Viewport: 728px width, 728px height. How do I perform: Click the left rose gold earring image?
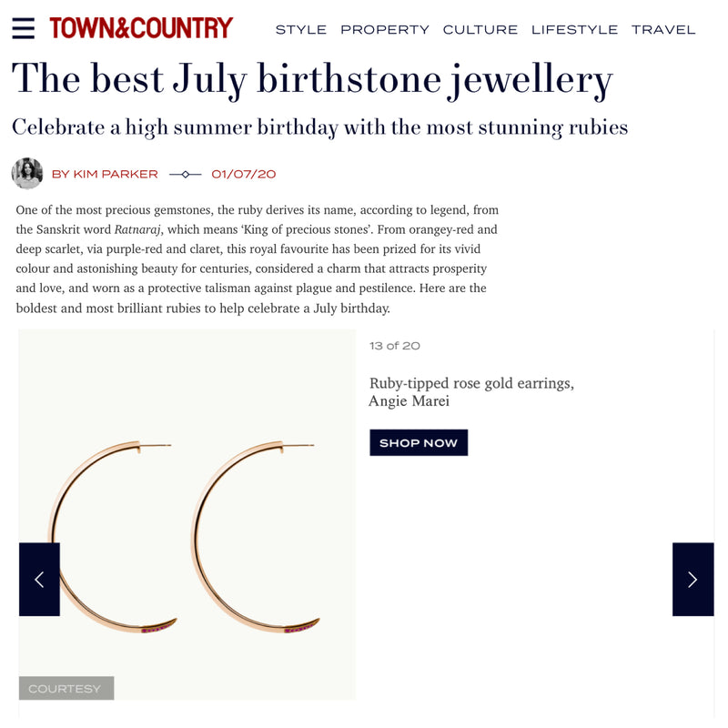click(x=109, y=537)
